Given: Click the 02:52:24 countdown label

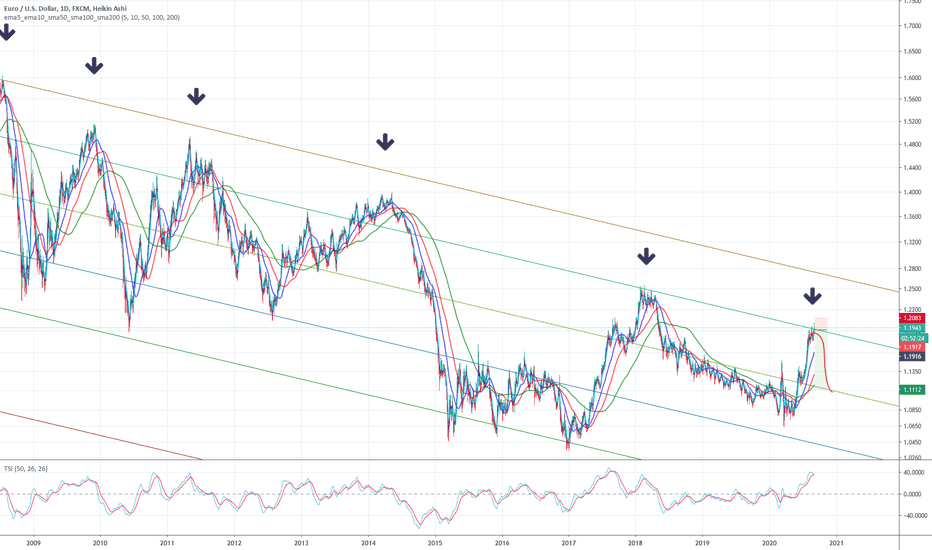Looking at the screenshot, I should pyautogui.click(x=912, y=338).
